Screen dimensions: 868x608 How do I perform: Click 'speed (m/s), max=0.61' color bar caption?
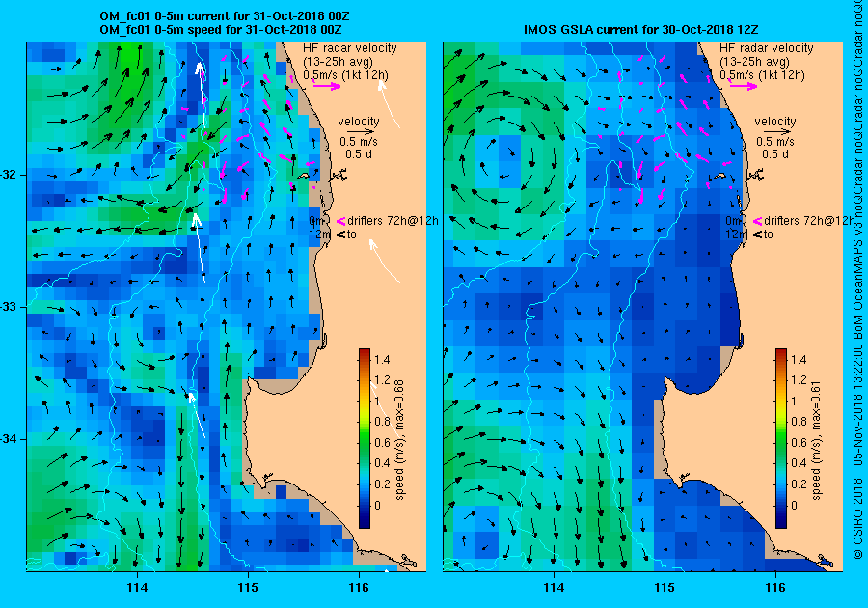[x=817, y=440]
